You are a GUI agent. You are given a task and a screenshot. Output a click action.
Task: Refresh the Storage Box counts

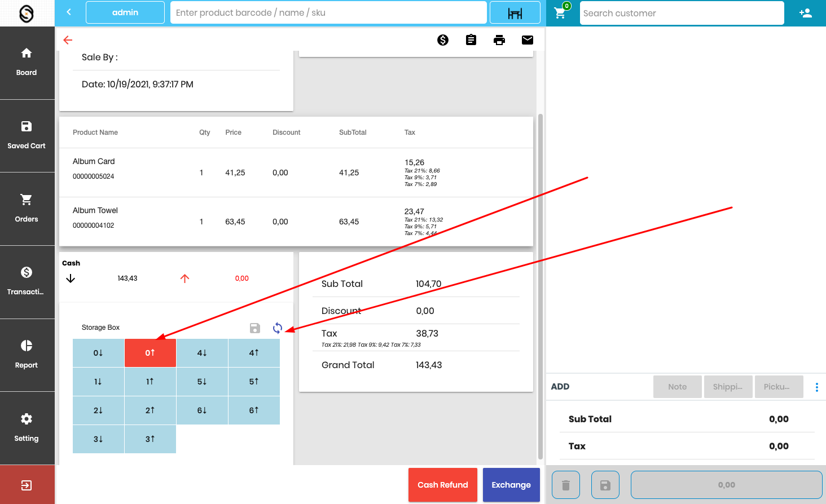[277, 328]
